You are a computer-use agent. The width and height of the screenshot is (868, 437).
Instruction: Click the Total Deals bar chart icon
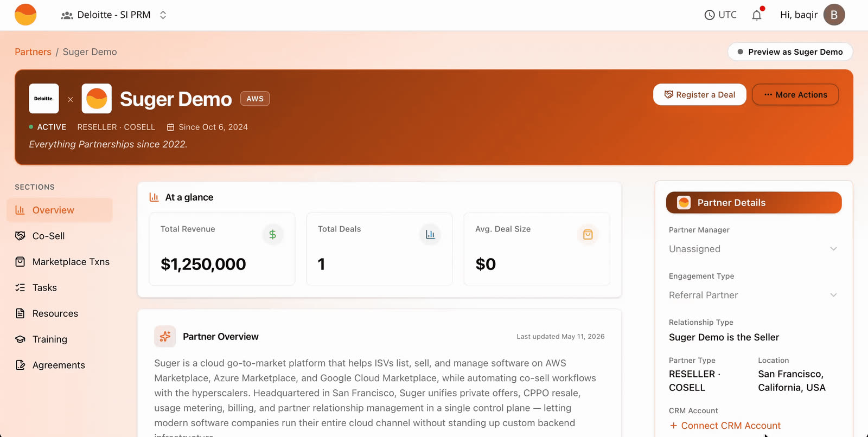430,235
